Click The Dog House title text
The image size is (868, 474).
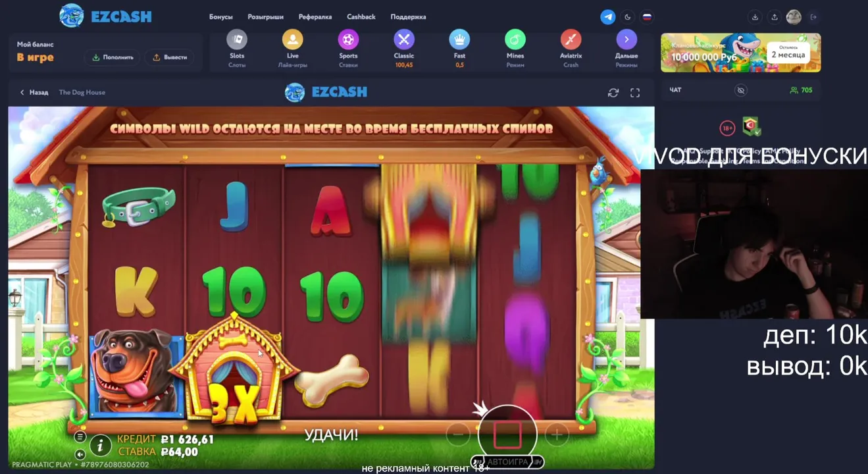click(x=82, y=92)
